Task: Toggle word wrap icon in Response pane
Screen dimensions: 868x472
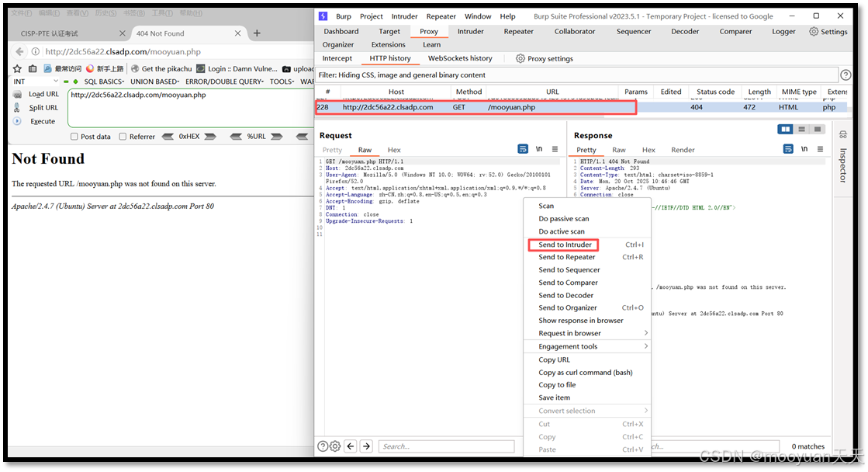Action: [788, 149]
